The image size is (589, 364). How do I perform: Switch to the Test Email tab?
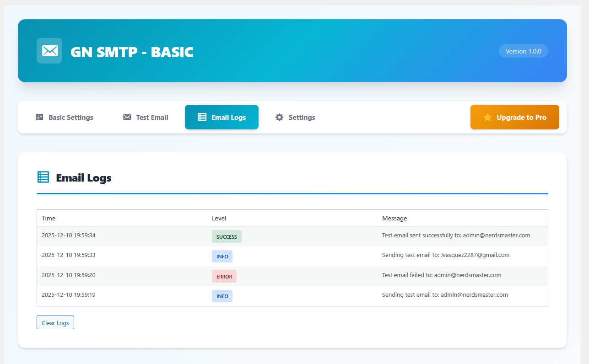[x=146, y=117]
